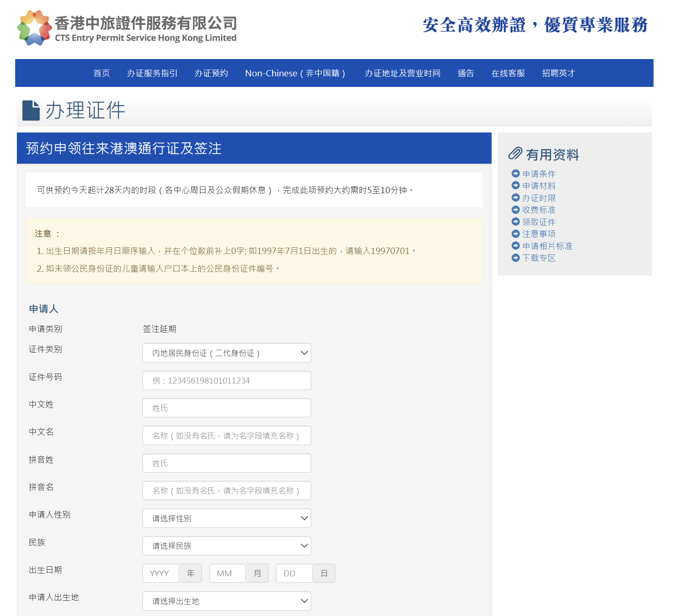Expand the 请选择出生地 dropdown
Image resolution: width=678 pixels, height=616 pixels.
226,601
